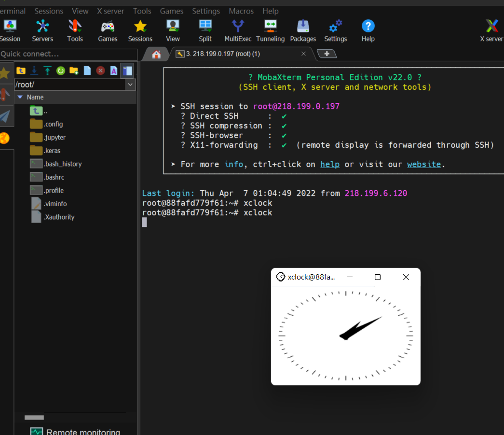This screenshot has width=504, height=435.
Task: Open the Tunneling toolbar icon
Action: click(x=270, y=31)
